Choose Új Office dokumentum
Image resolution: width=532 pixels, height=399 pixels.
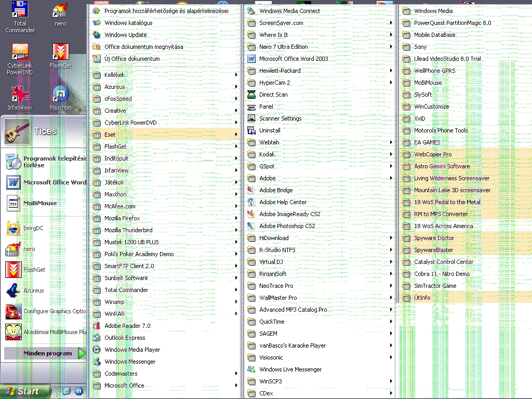click(x=165, y=58)
